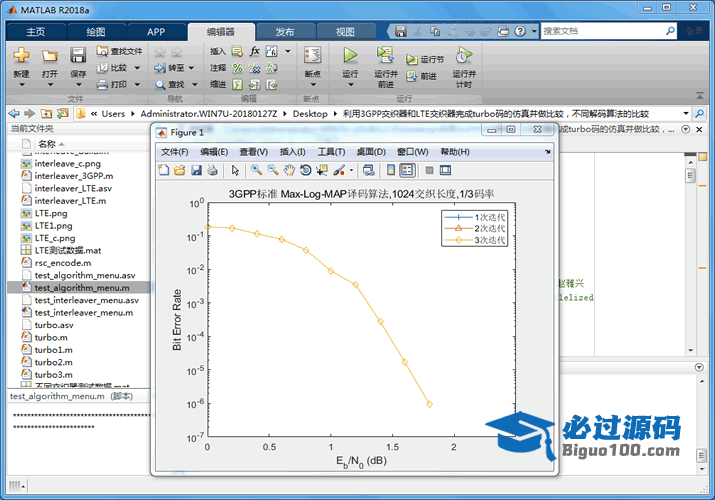Click the Run (运行) green play icon
Screen dimensions: 715x500
point(350,56)
